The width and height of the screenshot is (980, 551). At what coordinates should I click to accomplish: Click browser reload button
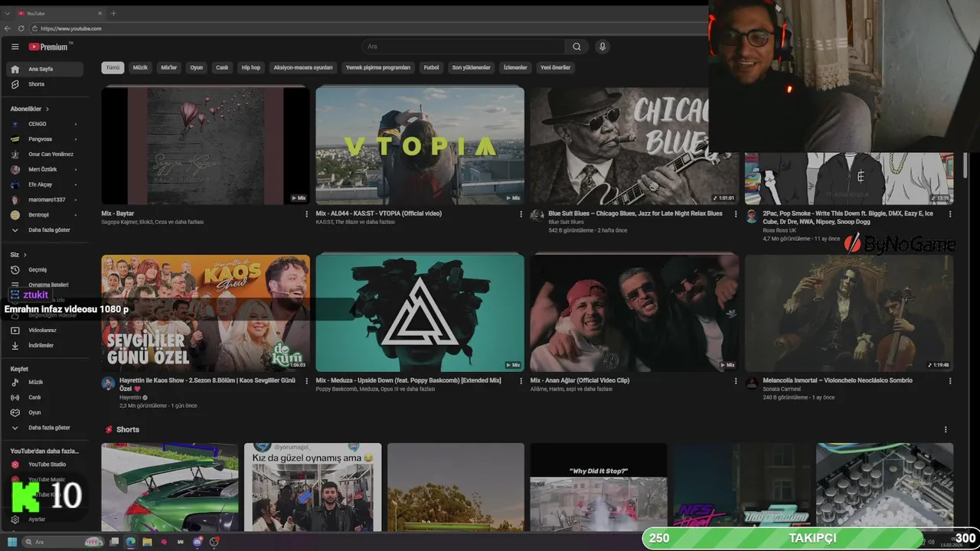coord(22,28)
